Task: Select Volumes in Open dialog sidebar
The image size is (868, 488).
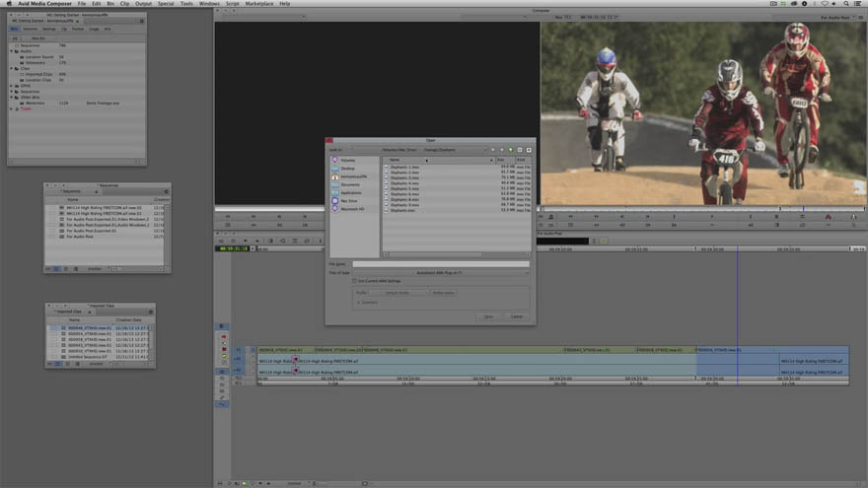Action: tap(347, 160)
